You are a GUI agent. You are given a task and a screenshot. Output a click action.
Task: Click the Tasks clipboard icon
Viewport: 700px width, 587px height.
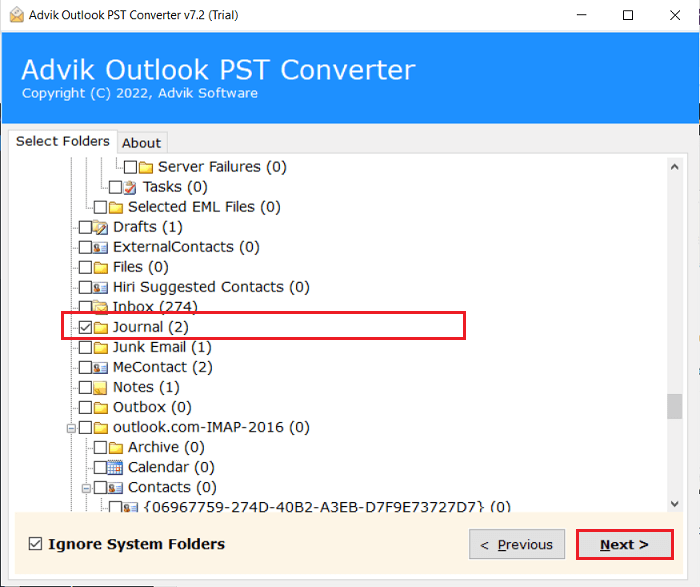[x=130, y=187]
